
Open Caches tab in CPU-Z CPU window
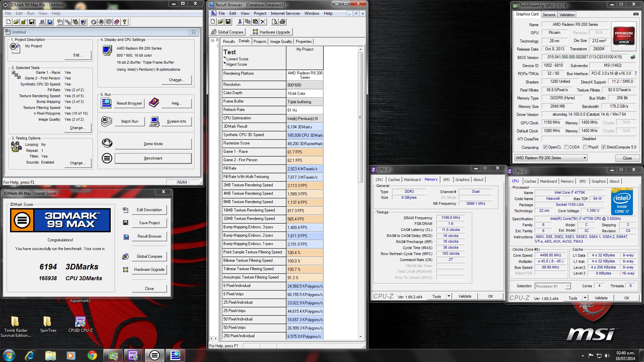coord(530,181)
